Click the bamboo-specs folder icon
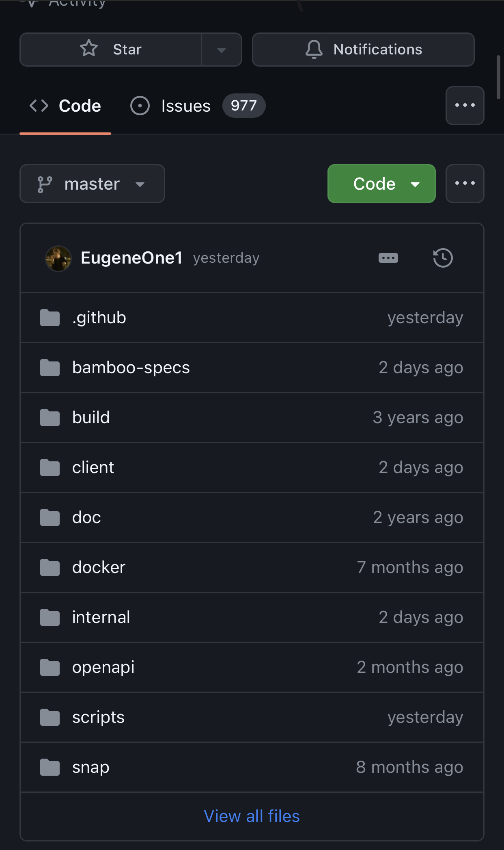The height and width of the screenshot is (850, 504). pyautogui.click(x=50, y=368)
